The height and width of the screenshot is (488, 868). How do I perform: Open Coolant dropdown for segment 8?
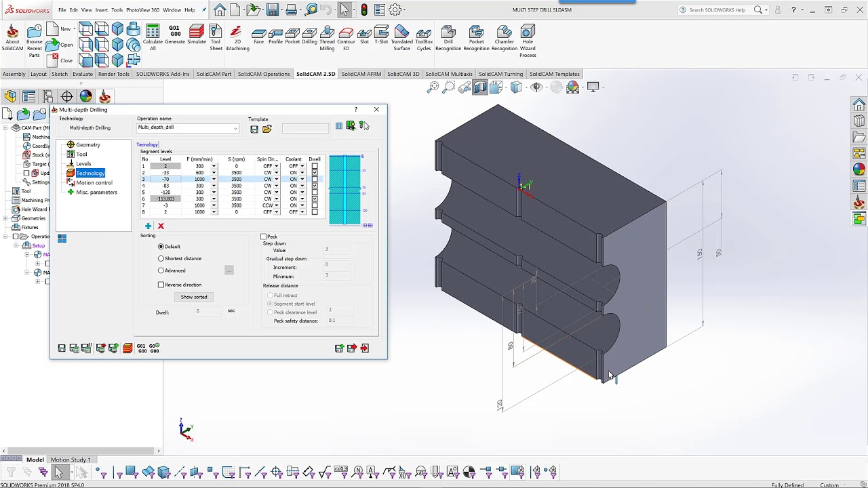coord(302,212)
